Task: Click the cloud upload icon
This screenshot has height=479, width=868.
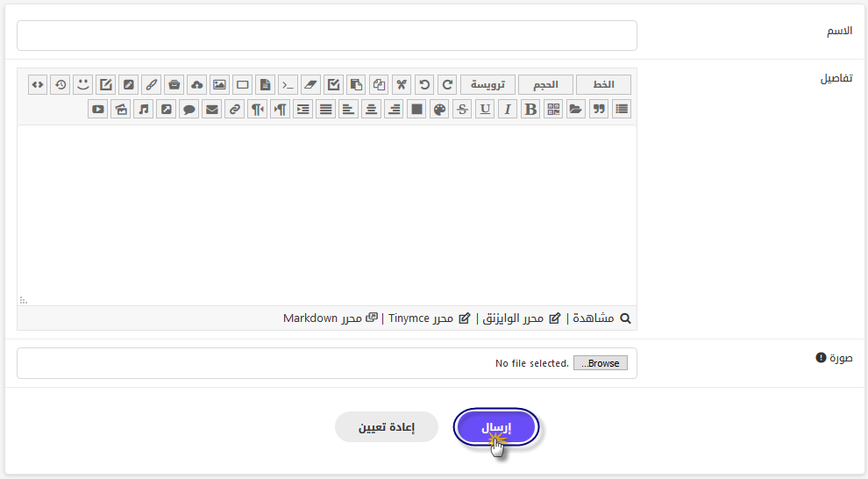Action: pos(196,85)
